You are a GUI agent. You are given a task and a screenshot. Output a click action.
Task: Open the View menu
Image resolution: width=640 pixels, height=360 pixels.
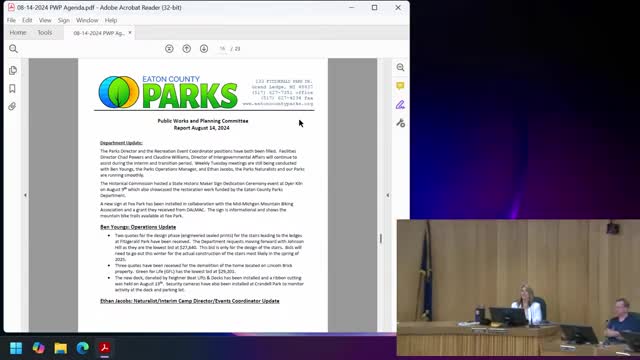[x=45, y=20]
